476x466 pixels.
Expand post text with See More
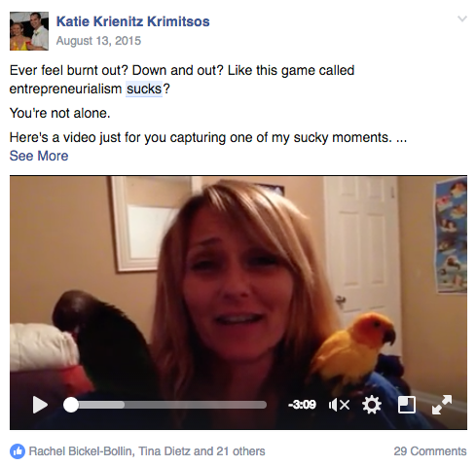tap(39, 156)
